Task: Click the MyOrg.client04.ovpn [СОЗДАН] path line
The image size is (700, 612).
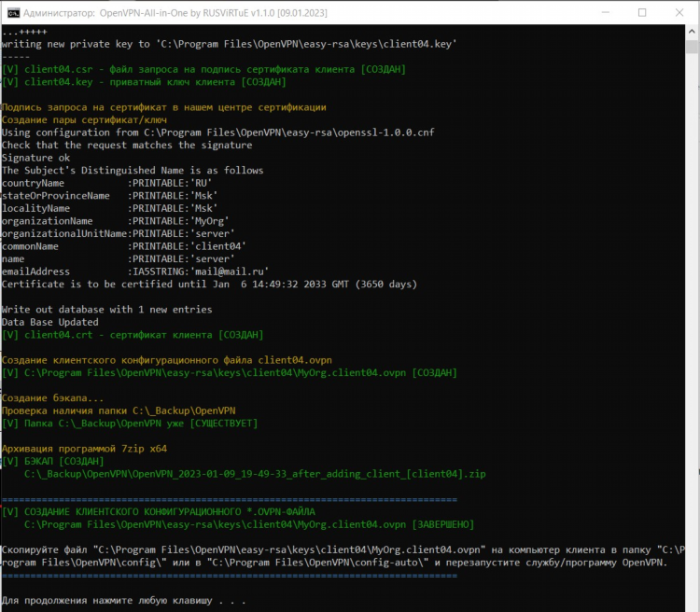Action: (230, 373)
